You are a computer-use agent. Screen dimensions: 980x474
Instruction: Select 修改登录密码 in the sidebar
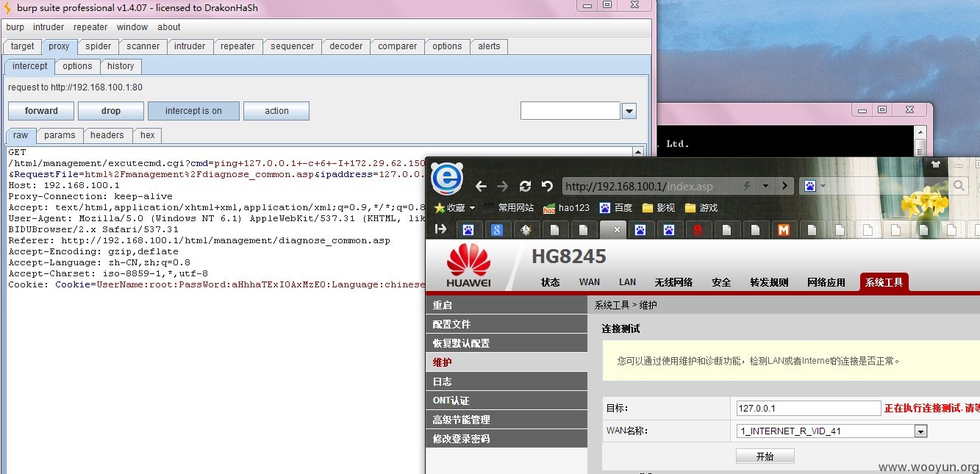(507, 439)
